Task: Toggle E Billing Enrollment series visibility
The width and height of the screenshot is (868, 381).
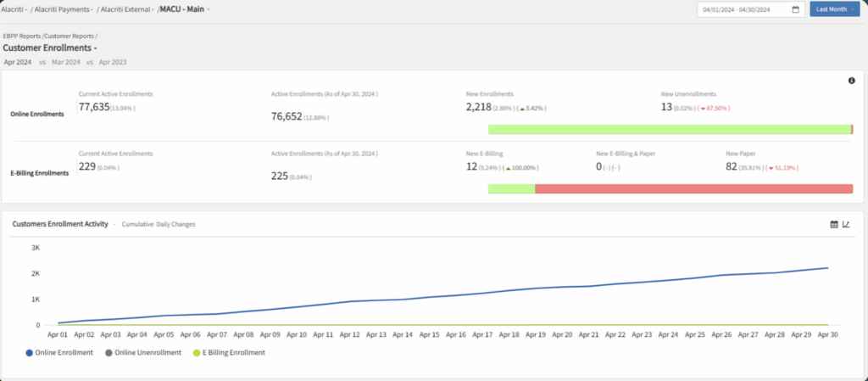Action: (234, 352)
